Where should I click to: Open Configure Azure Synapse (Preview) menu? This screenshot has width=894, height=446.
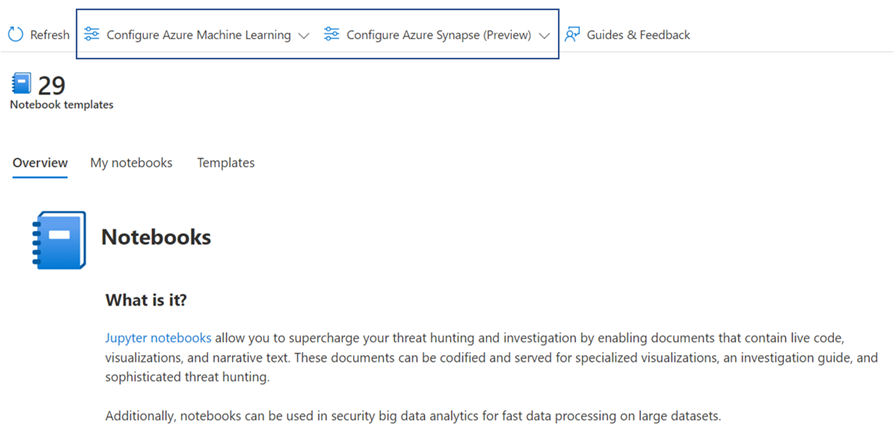pyautogui.click(x=438, y=35)
